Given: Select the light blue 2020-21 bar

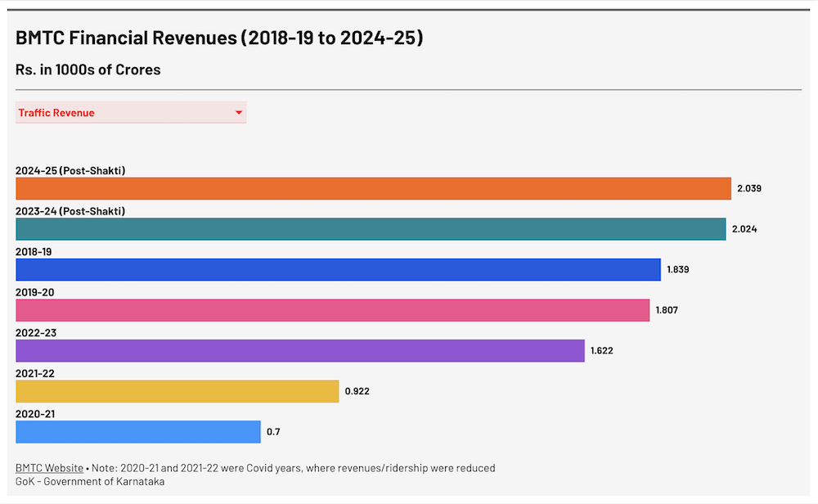Looking at the screenshot, I should [138, 431].
